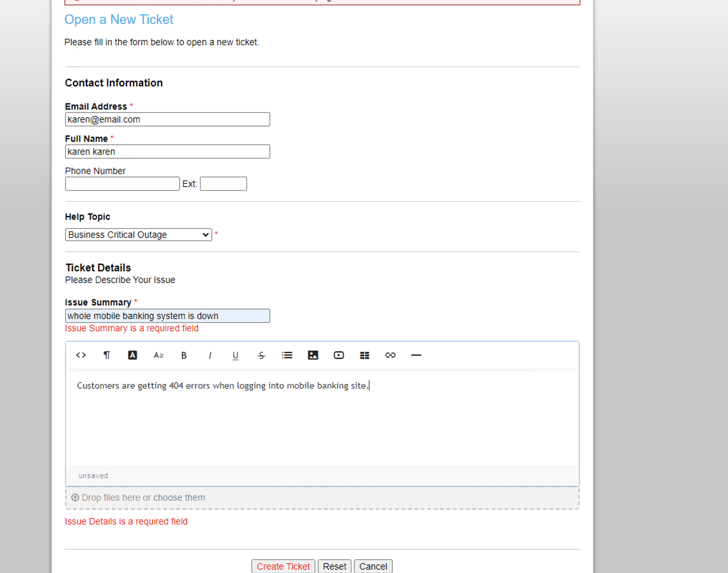The image size is (728, 573).
Task: Insert a video in editor
Action: (x=339, y=355)
